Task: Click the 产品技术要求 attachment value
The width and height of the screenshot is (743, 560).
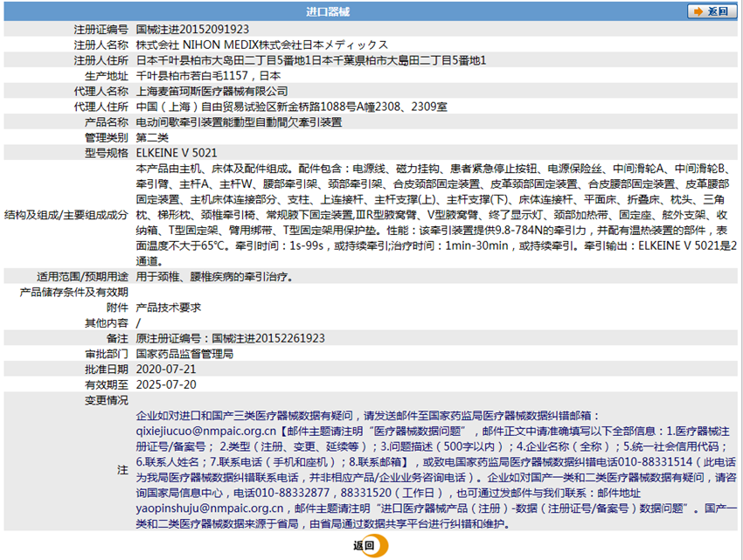Action: 168,308
